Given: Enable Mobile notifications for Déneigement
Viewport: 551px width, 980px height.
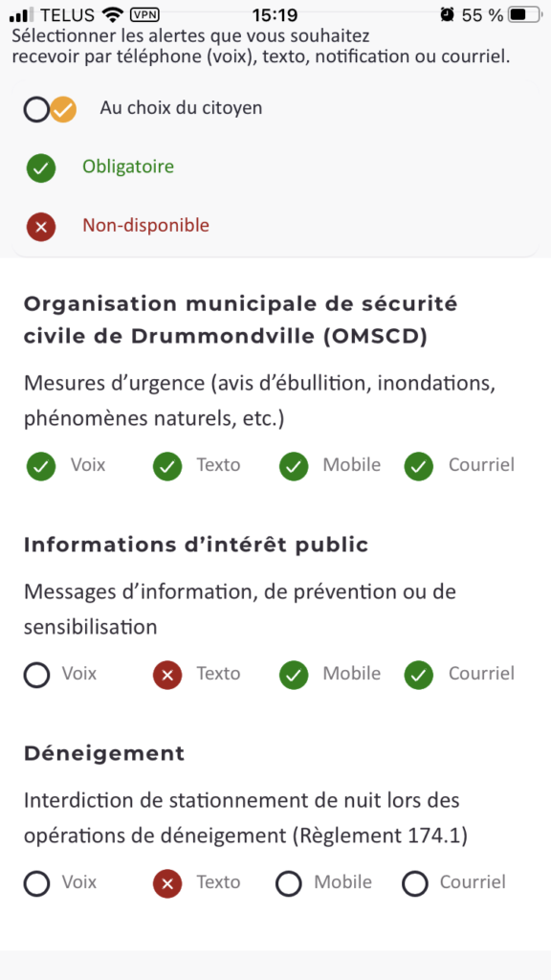Looking at the screenshot, I should tap(289, 883).
